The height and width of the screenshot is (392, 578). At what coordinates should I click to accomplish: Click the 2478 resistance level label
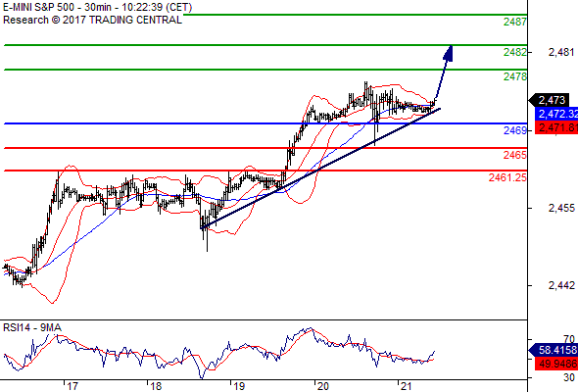pyautogui.click(x=515, y=76)
